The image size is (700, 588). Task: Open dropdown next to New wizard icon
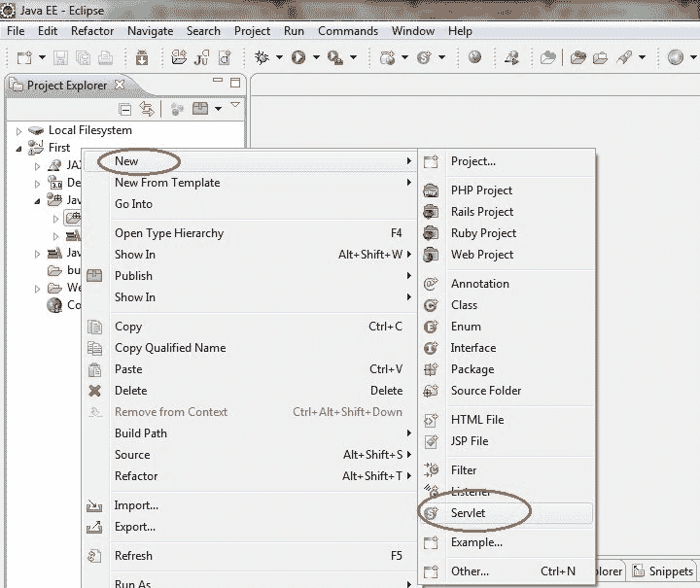click(x=42, y=57)
